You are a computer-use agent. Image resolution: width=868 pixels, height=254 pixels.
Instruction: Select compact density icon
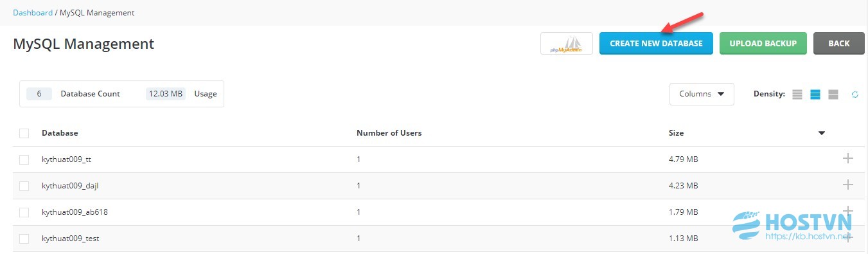coord(797,95)
